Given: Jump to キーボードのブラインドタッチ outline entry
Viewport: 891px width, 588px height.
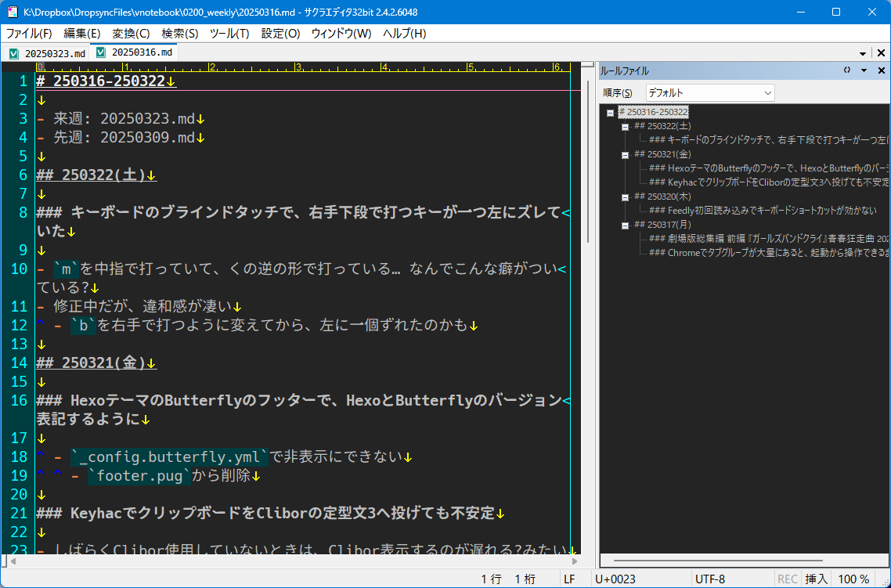Looking at the screenshot, I should (x=769, y=139).
